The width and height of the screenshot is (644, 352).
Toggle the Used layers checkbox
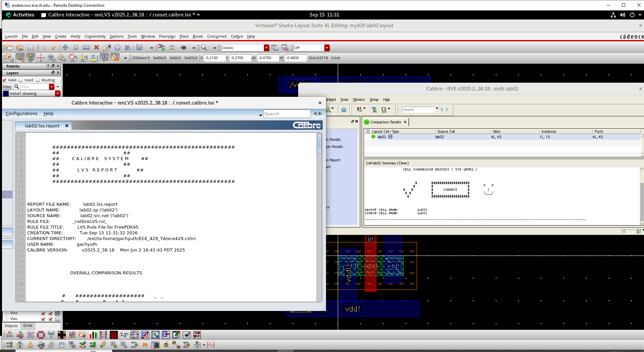tap(21, 80)
